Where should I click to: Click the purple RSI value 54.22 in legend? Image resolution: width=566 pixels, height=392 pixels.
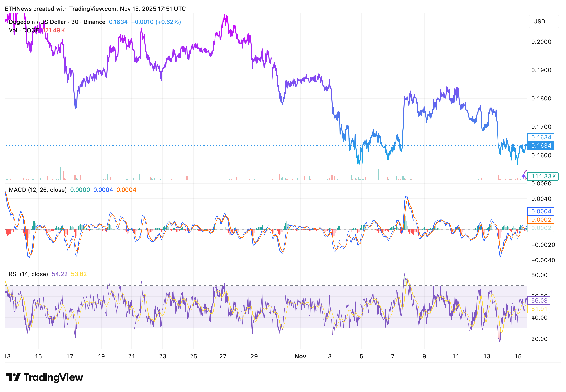pyautogui.click(x=59, y=274)
